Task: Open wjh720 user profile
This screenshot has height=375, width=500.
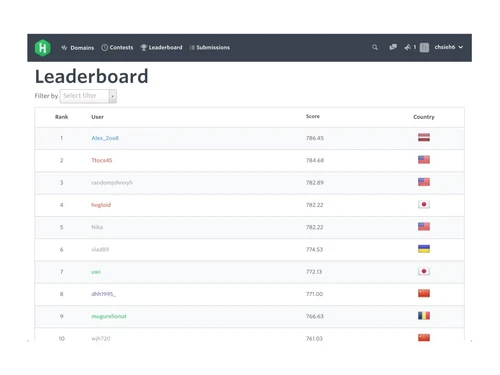Action: point(101,338)
